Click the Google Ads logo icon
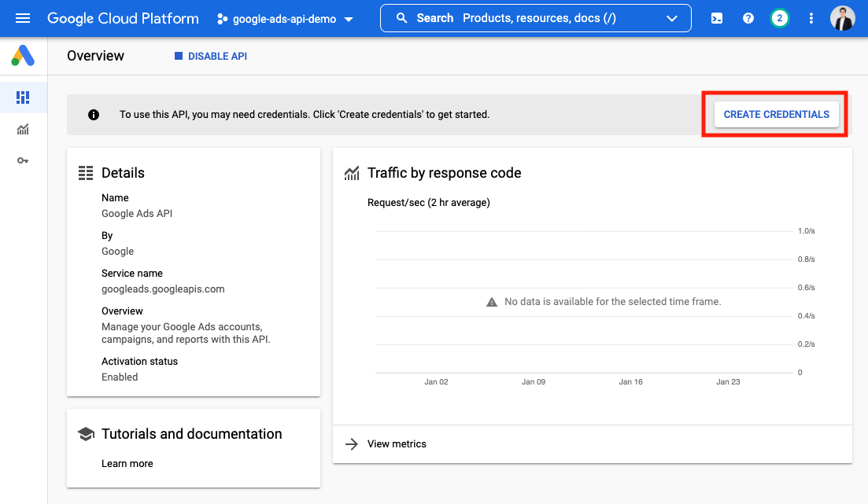The height and width of the screenshot is (504, 868). coord(23,56)
